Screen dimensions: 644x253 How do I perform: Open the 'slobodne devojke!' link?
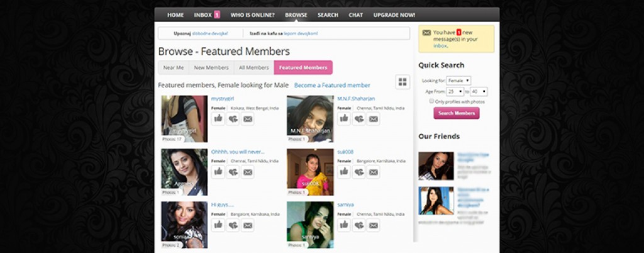point(210,33)
